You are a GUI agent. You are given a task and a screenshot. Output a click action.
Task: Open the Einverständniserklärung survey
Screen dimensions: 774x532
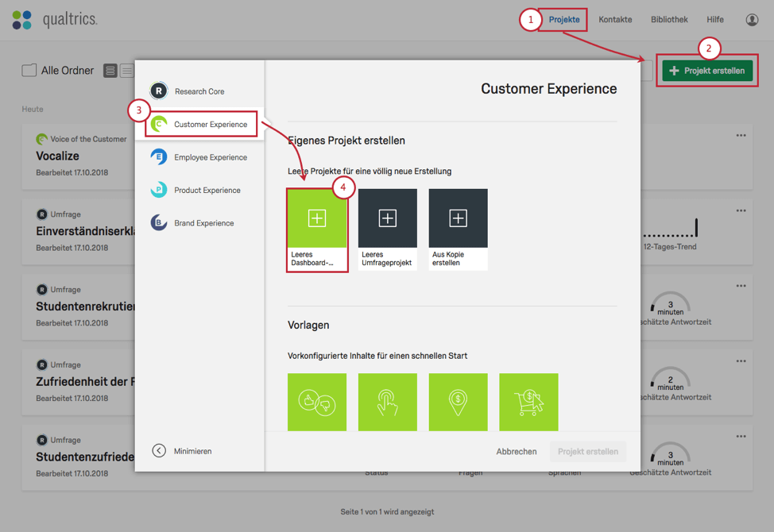pyautogui.click(x=85, y=231)
